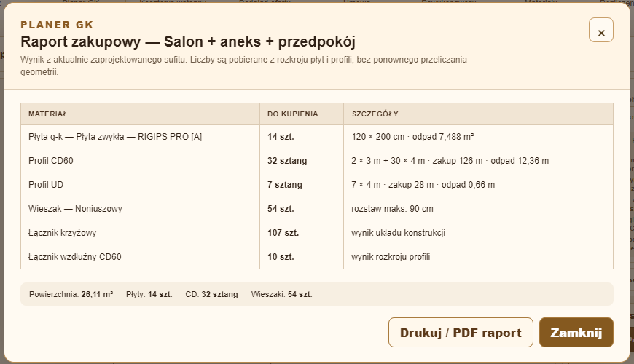Click the 32 sztang quantity cell

point(302,161)
